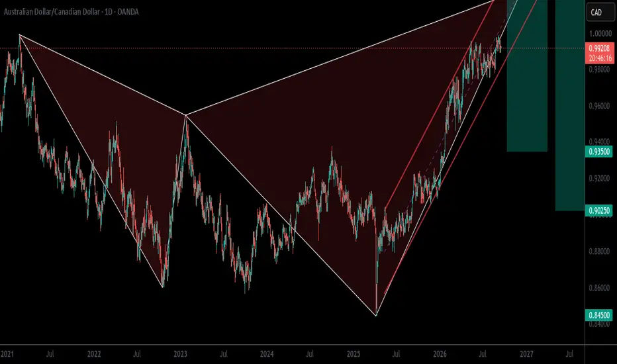
Task: Click the 2022 label on time axis
Action: pos(94,354)
